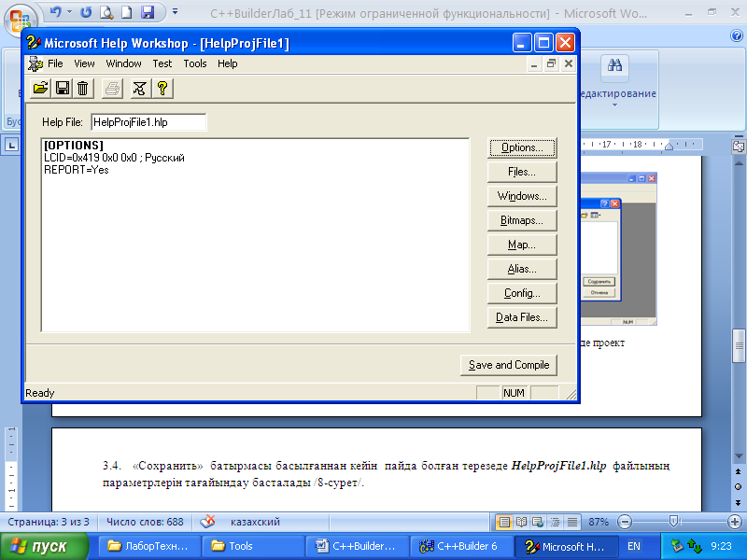747x560 pixels.
Task: Click the Help File name field
Action: [148, 122]
